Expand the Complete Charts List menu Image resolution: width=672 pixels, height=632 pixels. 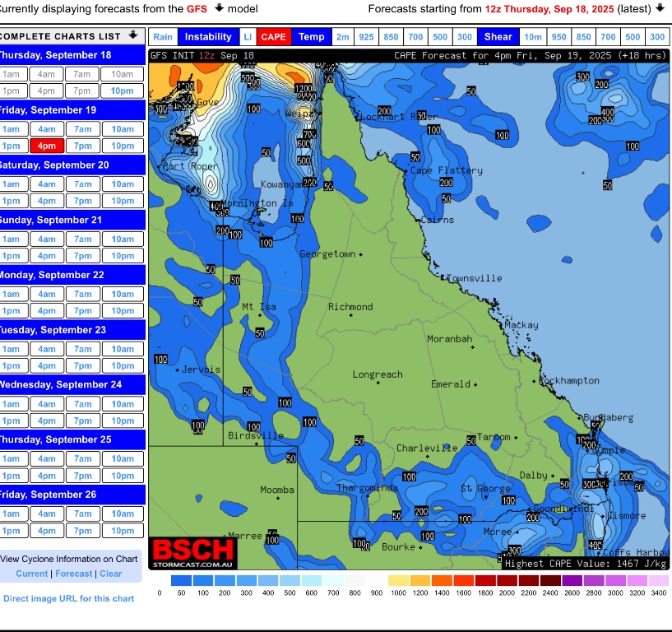[x=132, y=36]
